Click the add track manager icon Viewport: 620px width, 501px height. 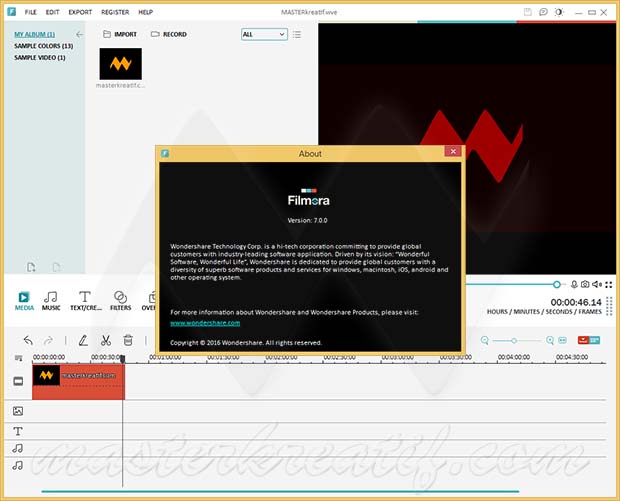coord(19,358)
